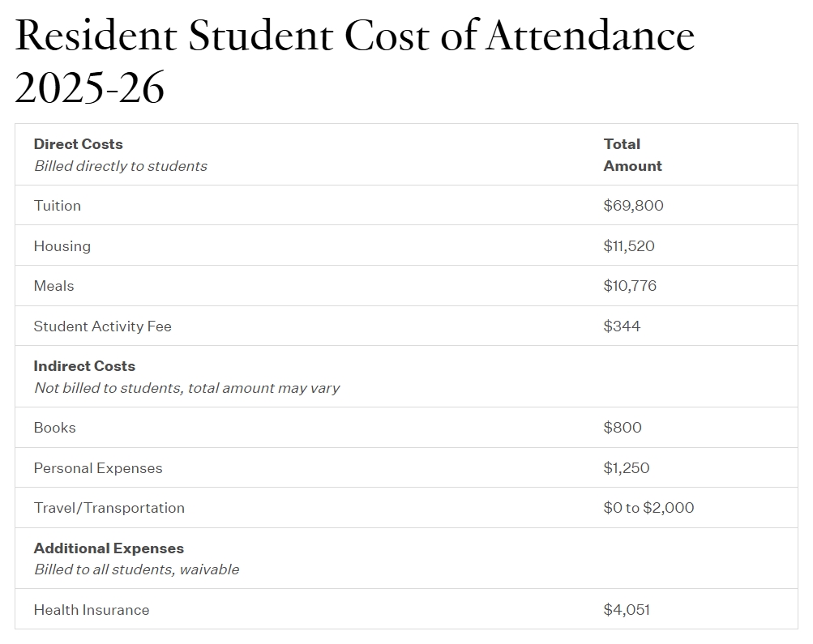This screenshot has width=813, height=644.
Task: Select the Student Activity Fee label
Action: [103, 326]
